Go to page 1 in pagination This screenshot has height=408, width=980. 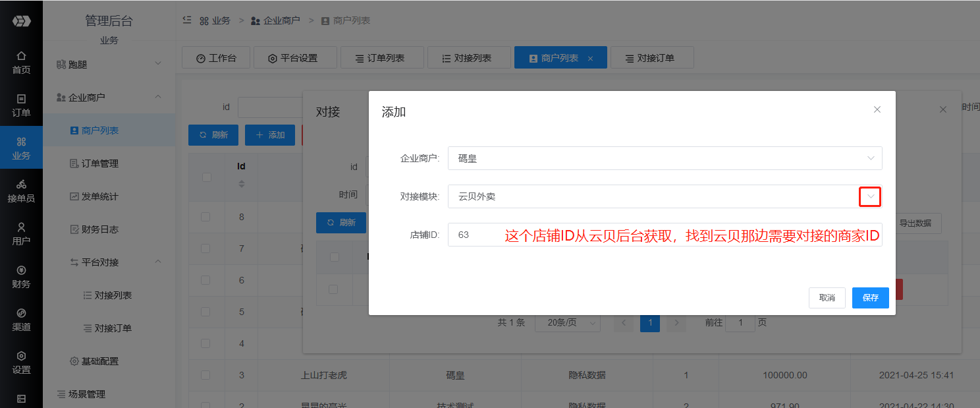coord(650,323)
